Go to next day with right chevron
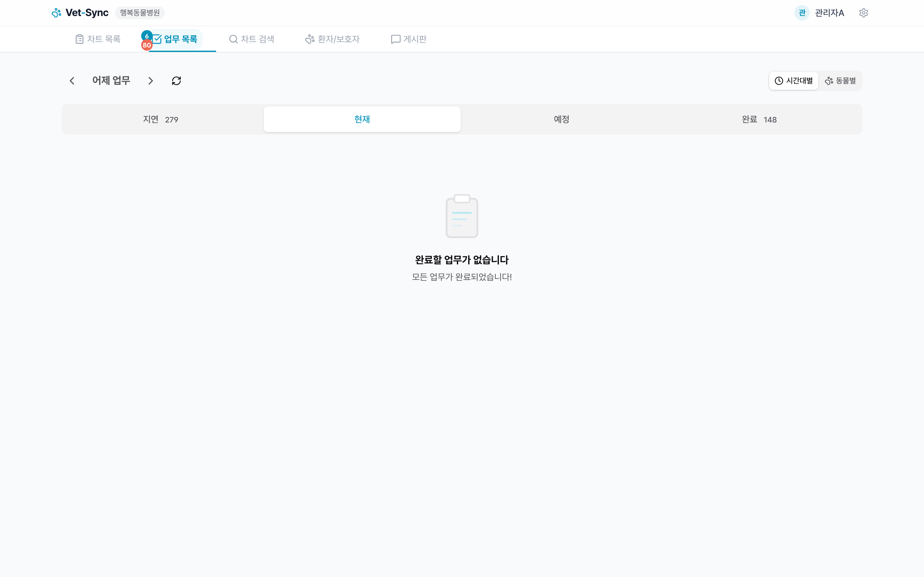Screen dimensions: 924x577 [150, 81]
